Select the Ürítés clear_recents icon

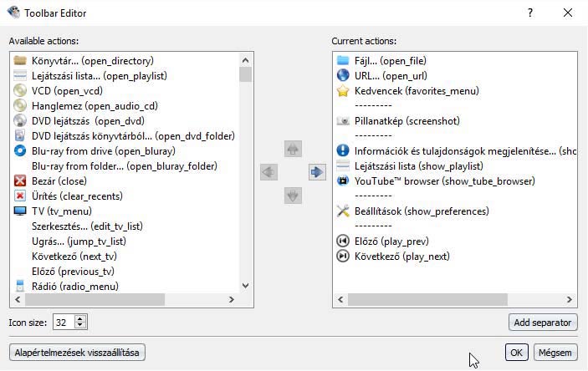pos(20,196)
